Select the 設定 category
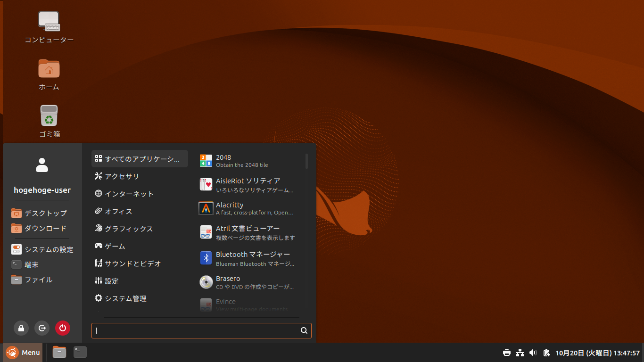644x362 pixels. point(140,281)
